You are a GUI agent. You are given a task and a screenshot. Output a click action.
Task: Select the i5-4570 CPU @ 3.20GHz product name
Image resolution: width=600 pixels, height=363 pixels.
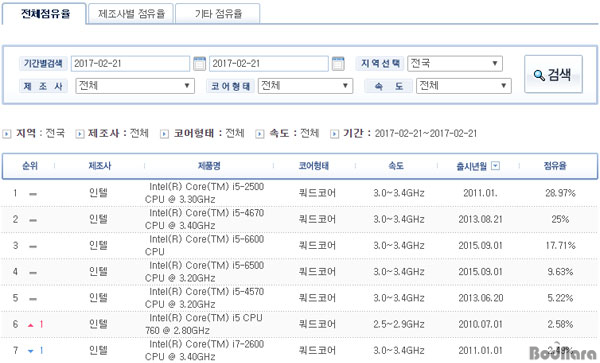click(x=205, y=298)
